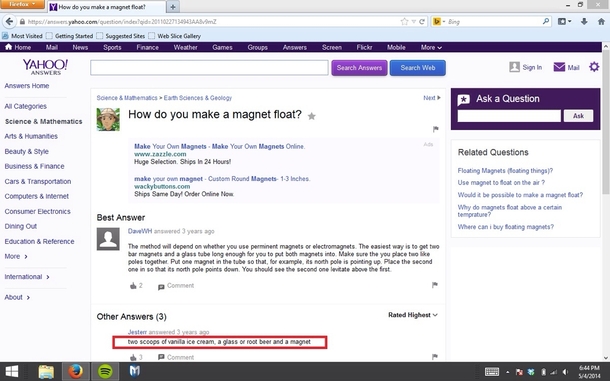
Task: Expand More categories in sidebar
Action: point(16,256)
